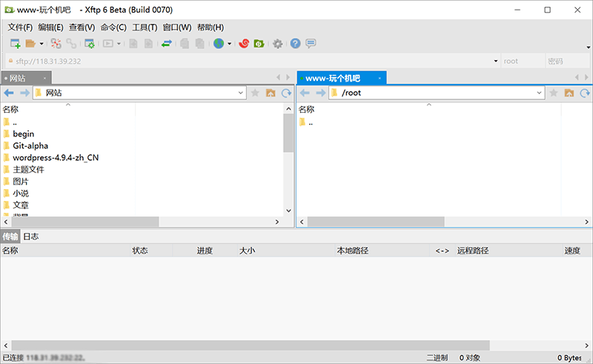Expand the remote path /root dropdown
The width and height of the screenshot is (593, 364).
click(x=539, y=93)
